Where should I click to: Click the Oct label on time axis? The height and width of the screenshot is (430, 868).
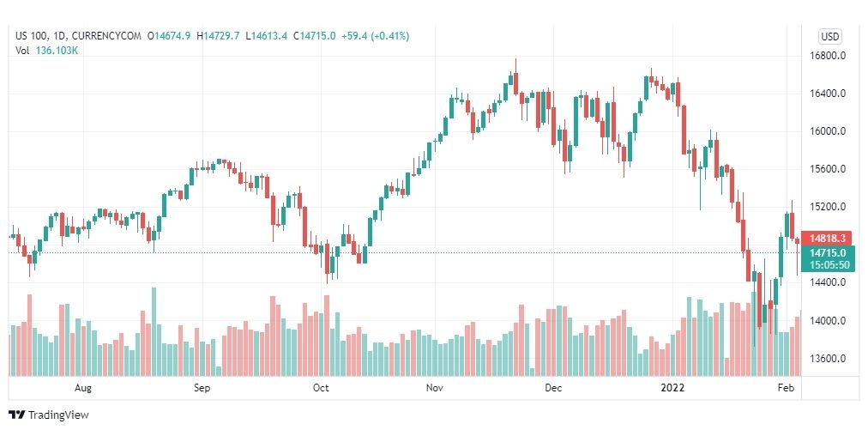point(321,387)
